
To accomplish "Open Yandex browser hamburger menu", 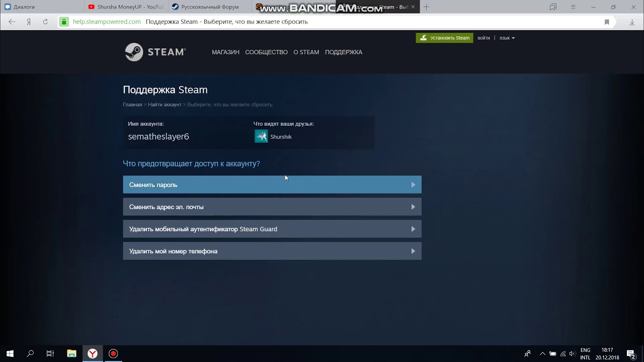I will point(573,7).
